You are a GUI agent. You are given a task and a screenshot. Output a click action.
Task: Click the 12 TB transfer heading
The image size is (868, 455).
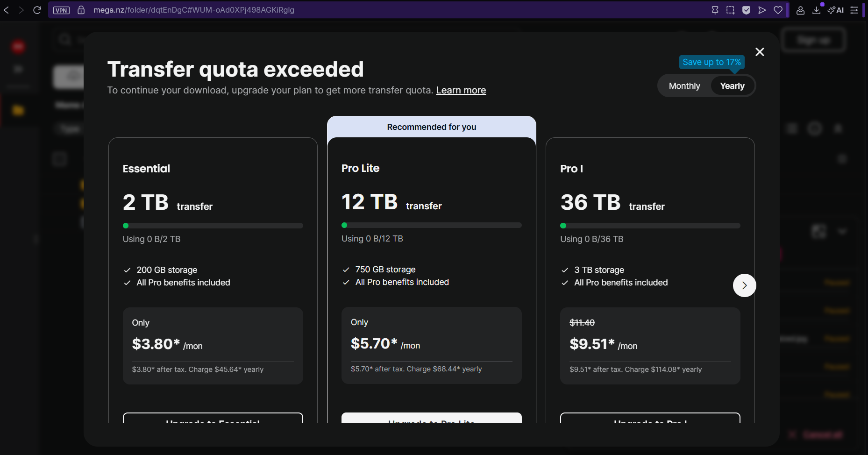coord(391,203)
